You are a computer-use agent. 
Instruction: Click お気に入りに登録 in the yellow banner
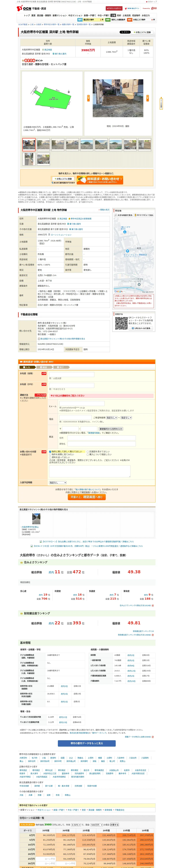[63, 179]
